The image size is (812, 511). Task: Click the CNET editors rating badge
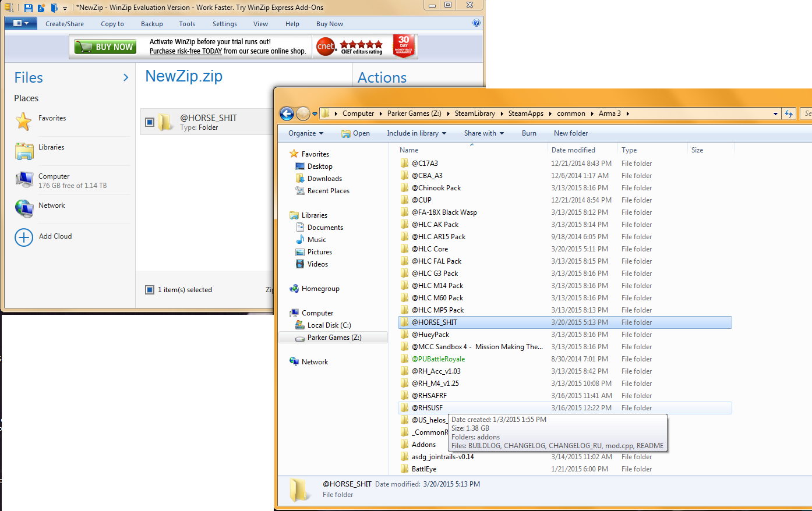[349, 47]
